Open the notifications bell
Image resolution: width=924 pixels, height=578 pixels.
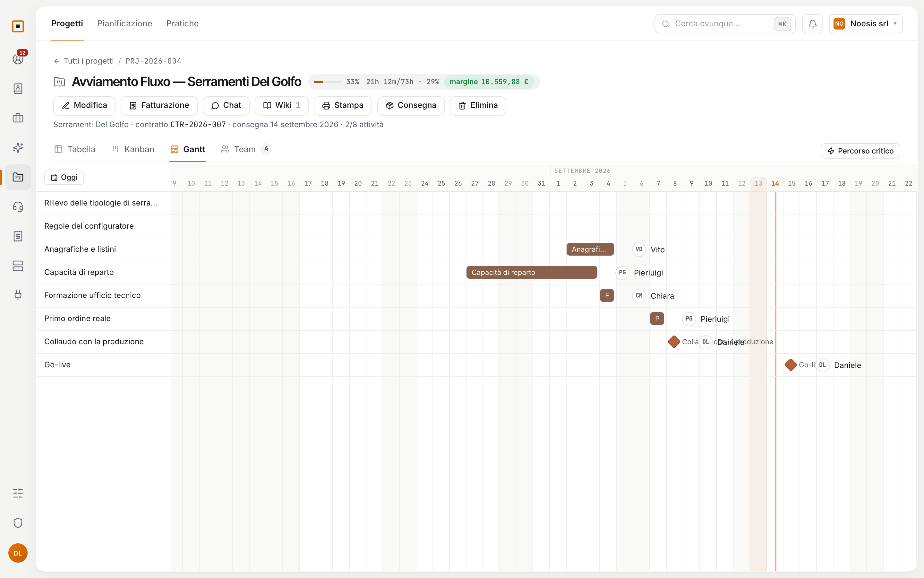812,24
